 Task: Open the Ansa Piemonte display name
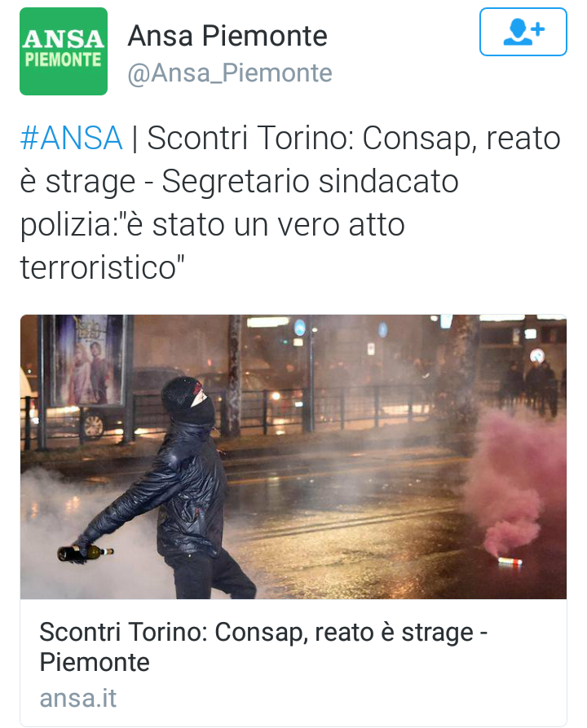coord(227,36)
